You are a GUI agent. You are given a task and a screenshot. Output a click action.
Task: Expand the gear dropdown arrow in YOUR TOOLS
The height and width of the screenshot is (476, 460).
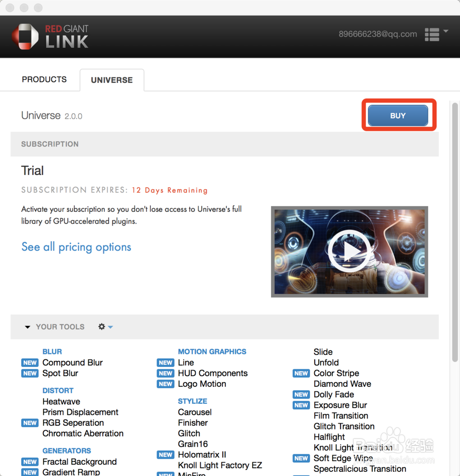click(110, 327)
